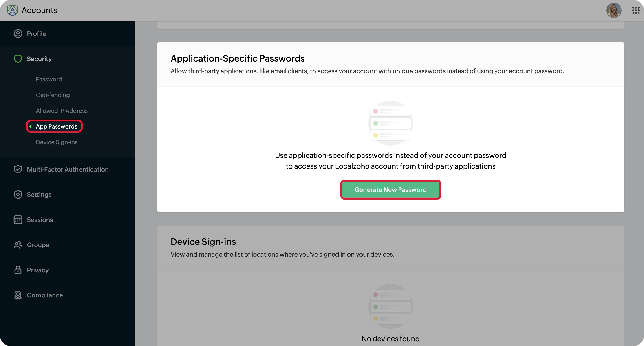Expand Multi-Factor Authentication menu label
The width and height of the screenshot is (644, 346).
click(68, 169)
